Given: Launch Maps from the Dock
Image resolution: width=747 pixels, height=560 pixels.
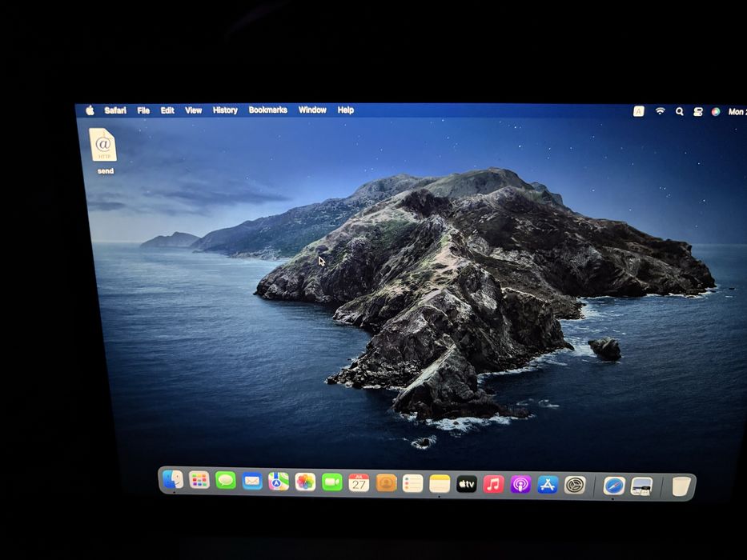Looking at the screenshot, I should (279, 482).
